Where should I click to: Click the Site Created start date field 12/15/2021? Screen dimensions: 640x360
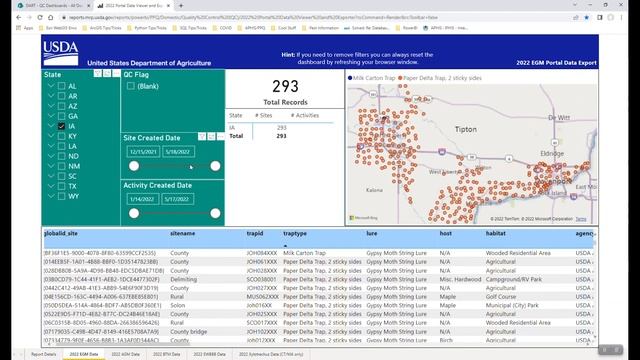coord(143,152)
